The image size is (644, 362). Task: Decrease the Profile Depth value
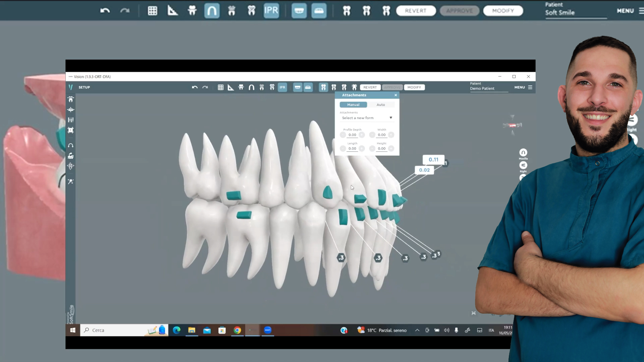(343, 135)
